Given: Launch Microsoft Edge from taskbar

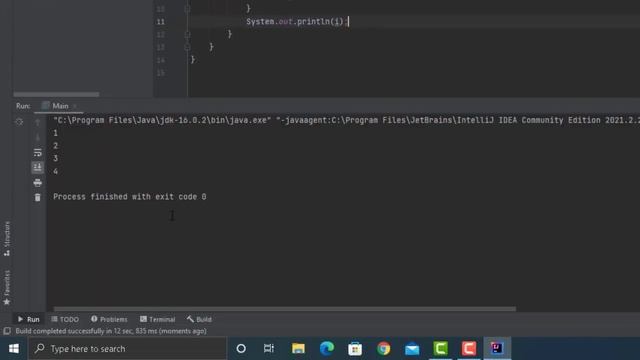Looking at the screenshot, I should [x=327, y=349].
